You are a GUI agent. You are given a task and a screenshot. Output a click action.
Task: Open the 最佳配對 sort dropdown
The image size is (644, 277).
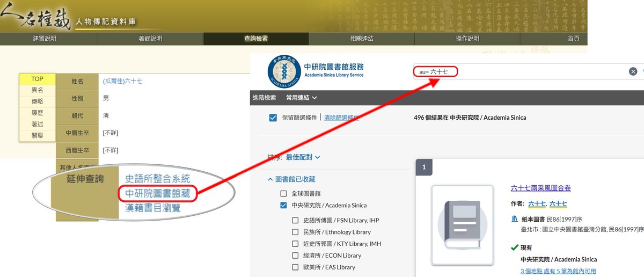pos(303,157)
